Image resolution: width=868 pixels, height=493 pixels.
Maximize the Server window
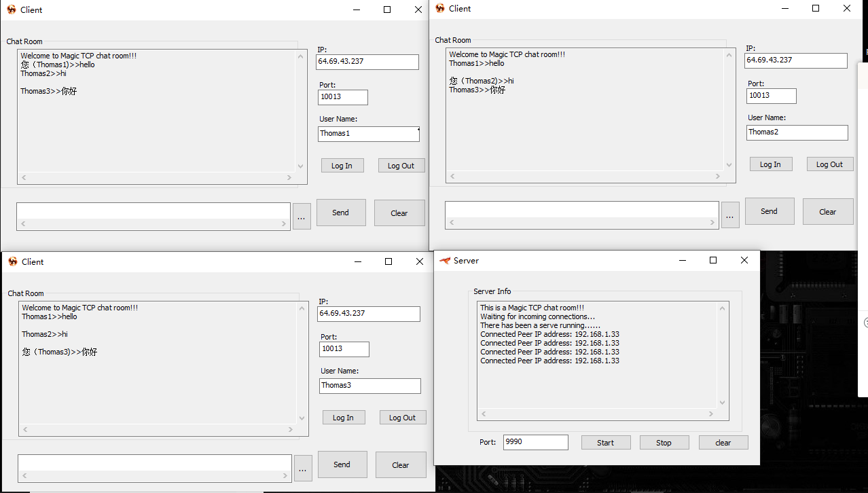pos(713,260)
